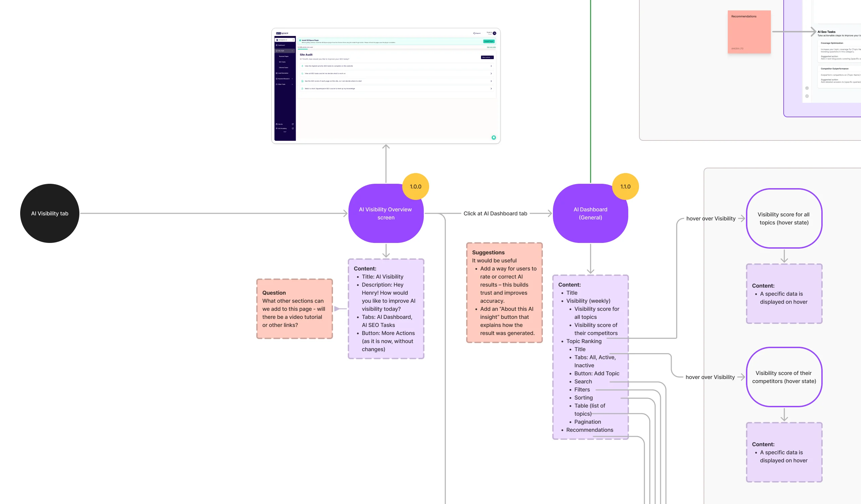Open the TS user avatar in mockup

tap(494, 33)
